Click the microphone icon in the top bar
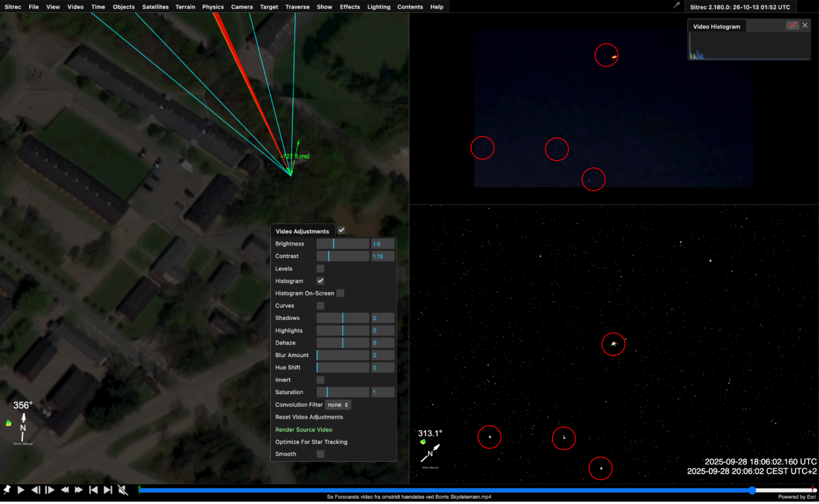Viewport: 819px width, 504px height. pos(677,6)
